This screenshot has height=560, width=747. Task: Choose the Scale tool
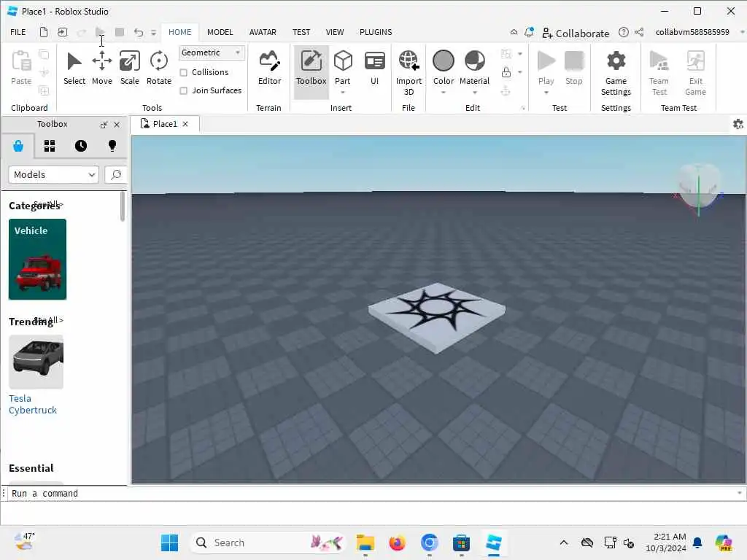click(x=130, y=68)
